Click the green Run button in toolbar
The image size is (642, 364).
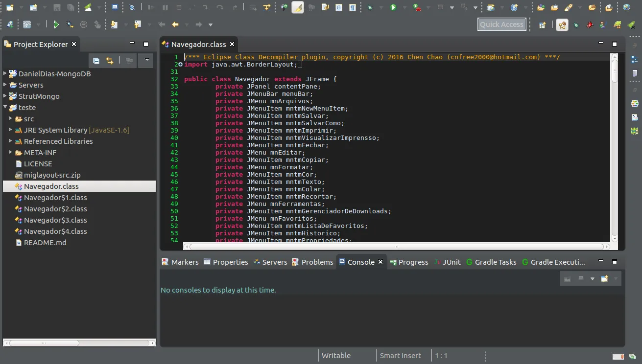point(393,7)
